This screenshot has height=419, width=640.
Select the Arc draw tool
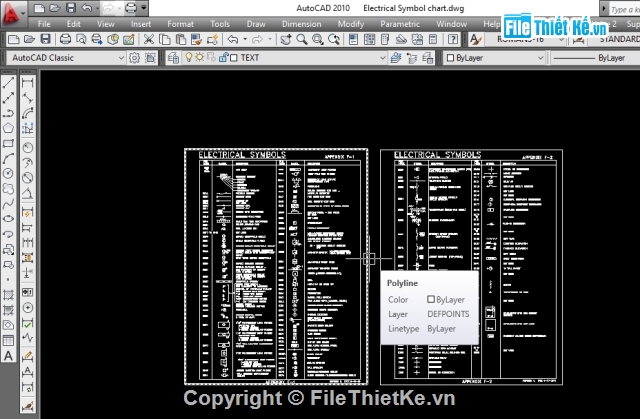coord(8,158)
